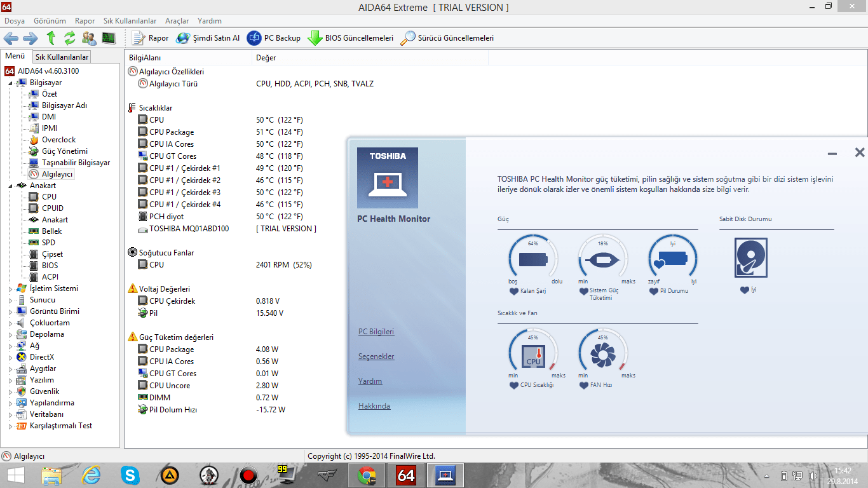The height and width of the screenshot is (488, 868).
Task: Open Rapor from the toolbar
Action: [x=150, y=38]
